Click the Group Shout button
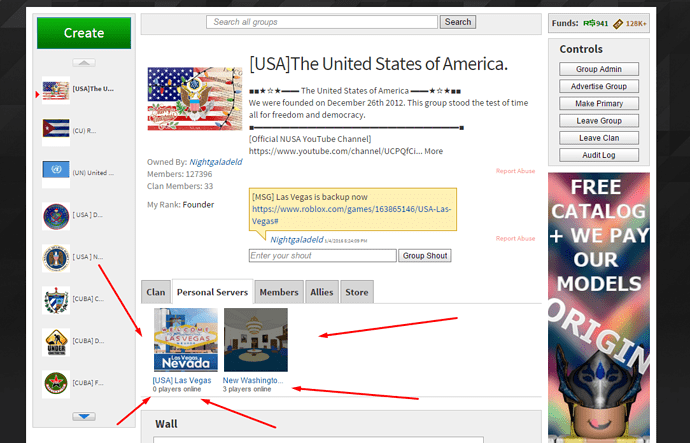The image size is (690, 443). click(x=425, y=256)
